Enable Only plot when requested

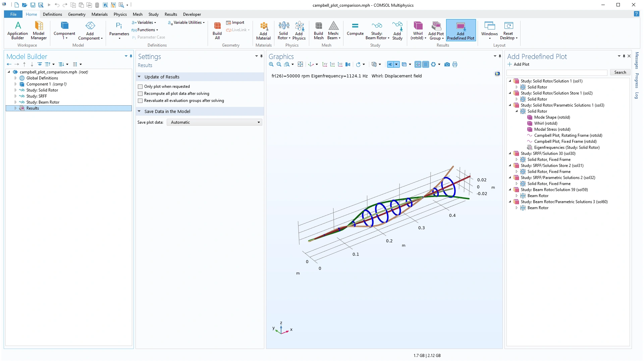141,86
